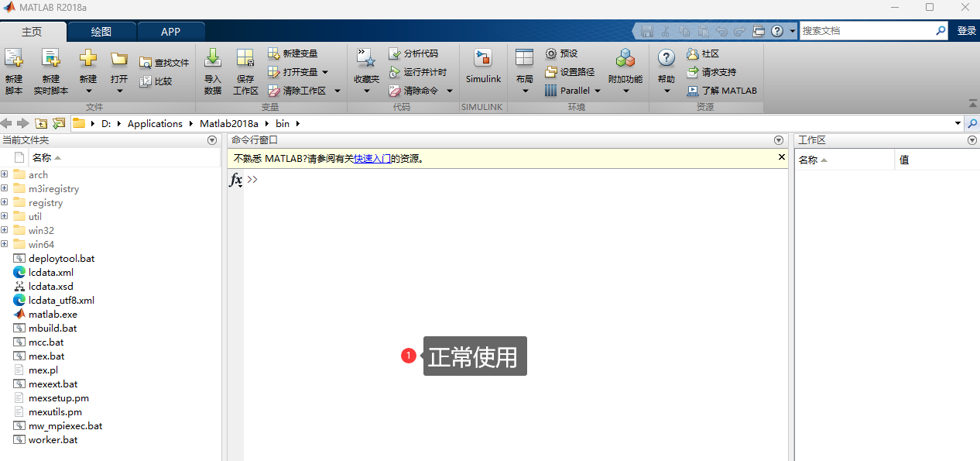Expand the util folder
Screen dimensions: 980x461
click(x=5, y=216)
